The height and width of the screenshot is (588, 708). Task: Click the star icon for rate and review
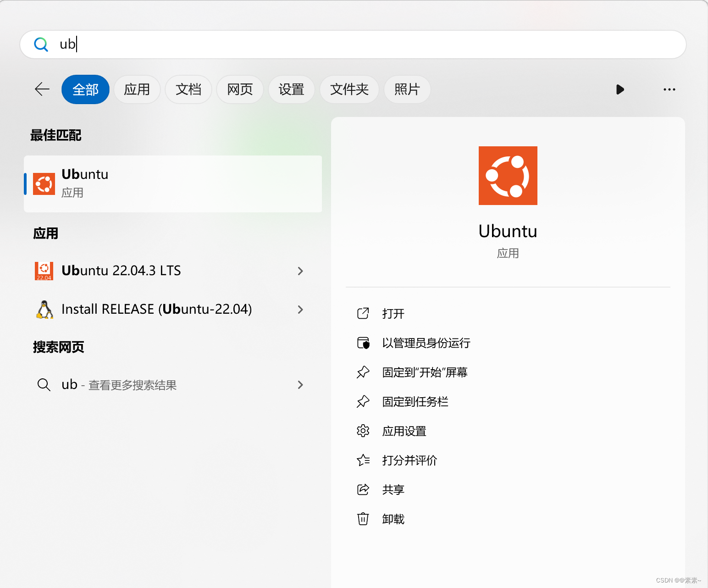[x=363, y=460]
